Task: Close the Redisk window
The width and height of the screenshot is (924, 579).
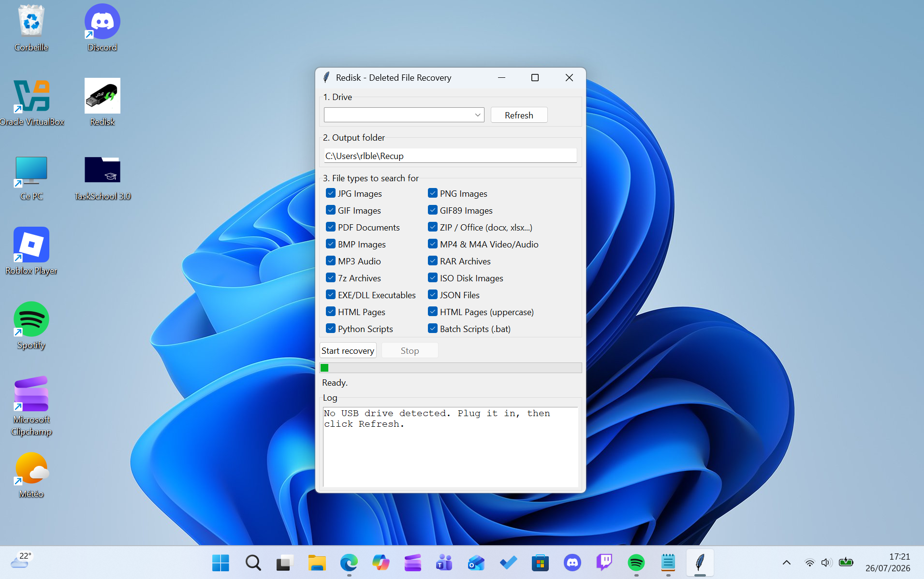Action: coord(569,77)
